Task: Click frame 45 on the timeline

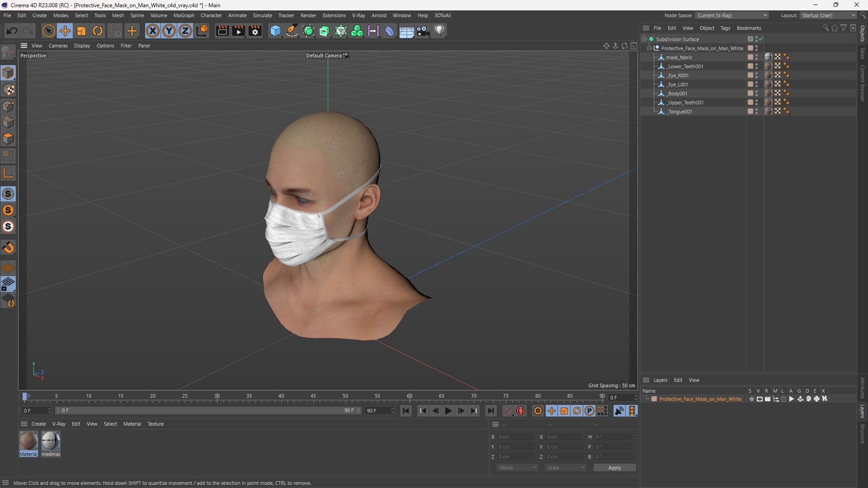Action: 313,396
